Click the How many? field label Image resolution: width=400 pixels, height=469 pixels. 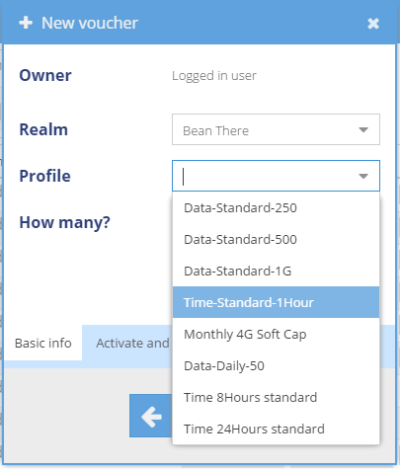point(65,223)
